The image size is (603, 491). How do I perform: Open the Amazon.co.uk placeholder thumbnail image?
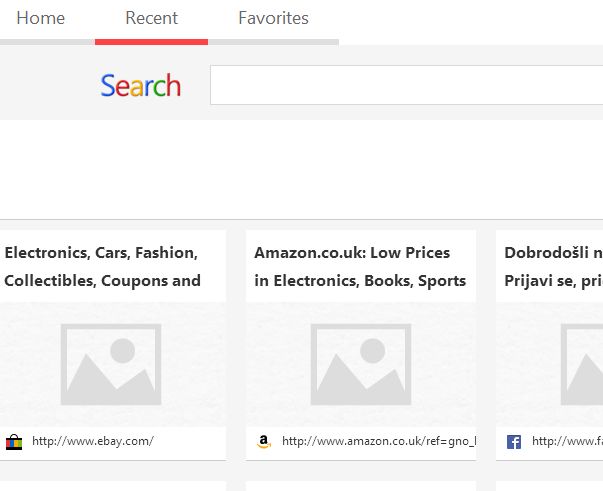[x=361, y=364]
